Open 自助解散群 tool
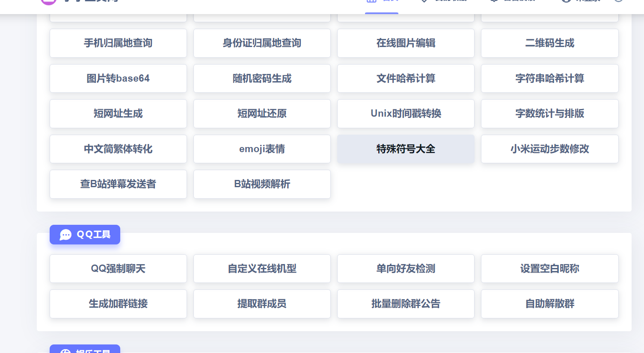This screenshot has width=644, height=353. pyautogui.click(x=549, y=304)
